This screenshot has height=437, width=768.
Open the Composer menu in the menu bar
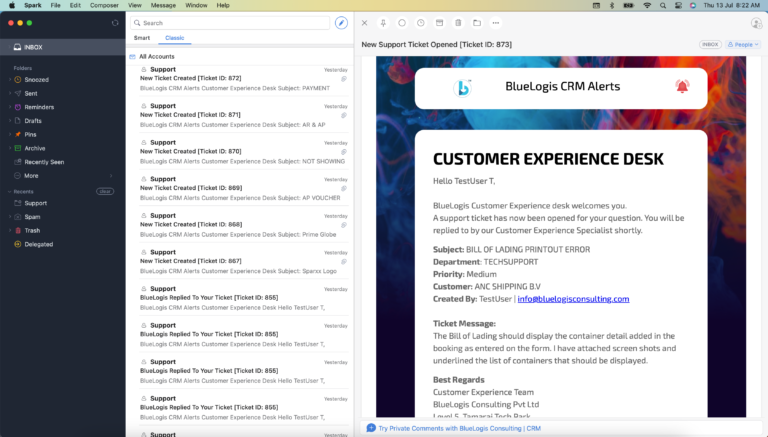[x=103, y=5]
